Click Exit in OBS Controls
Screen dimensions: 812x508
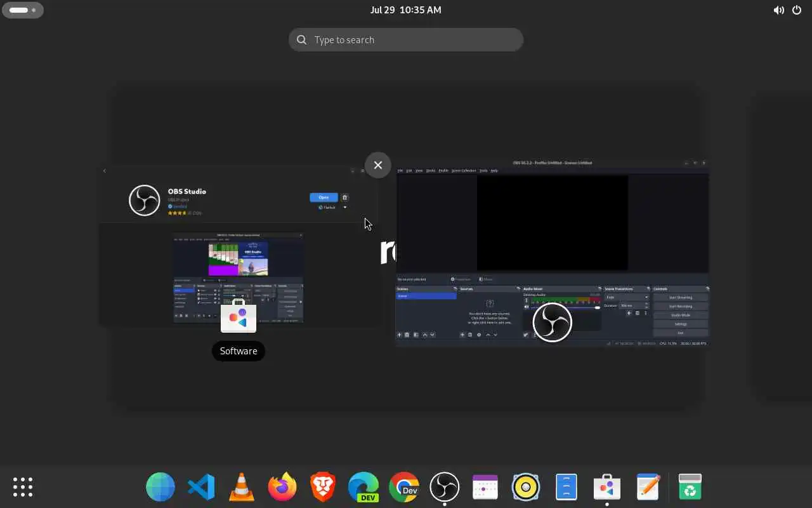[x=681, y=333]
